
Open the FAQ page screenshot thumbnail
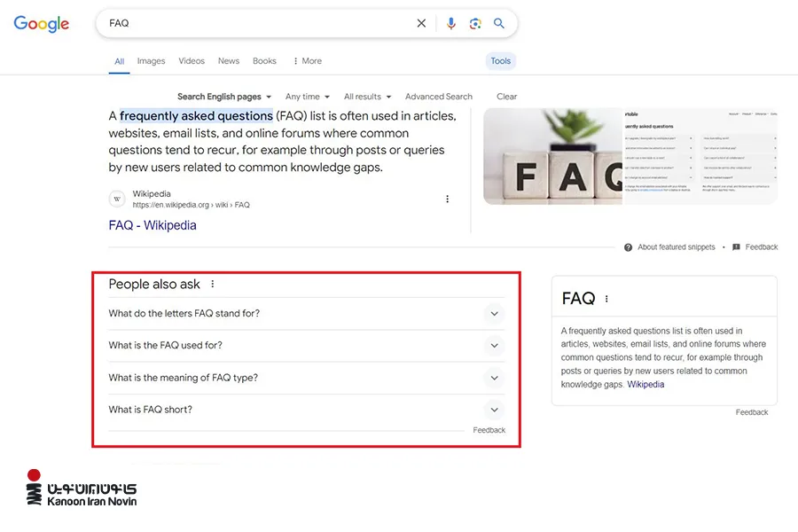tap(700, 156)
